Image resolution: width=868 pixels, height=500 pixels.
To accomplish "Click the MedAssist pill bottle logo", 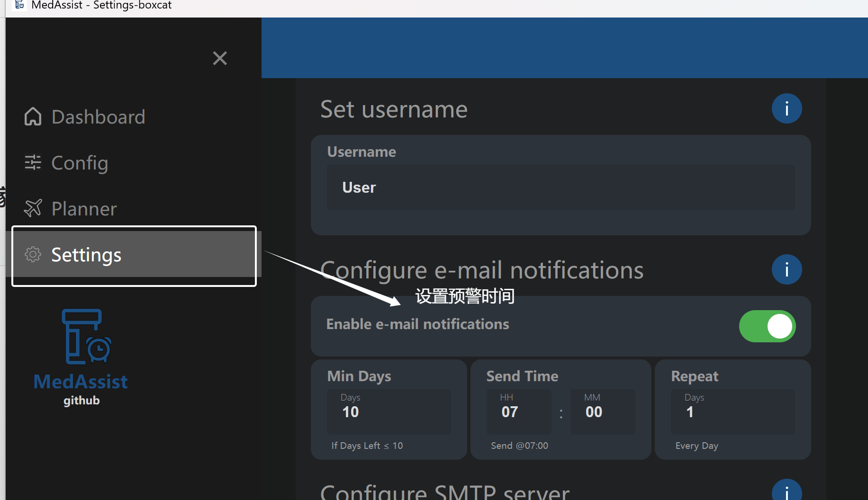I will [86, 337].
